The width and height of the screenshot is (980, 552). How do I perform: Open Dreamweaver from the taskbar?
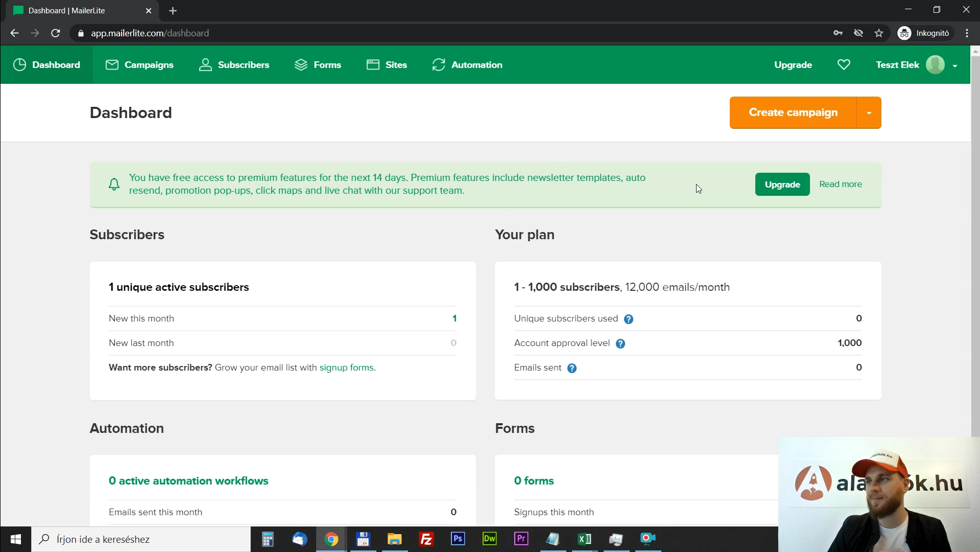click(489, 539)
